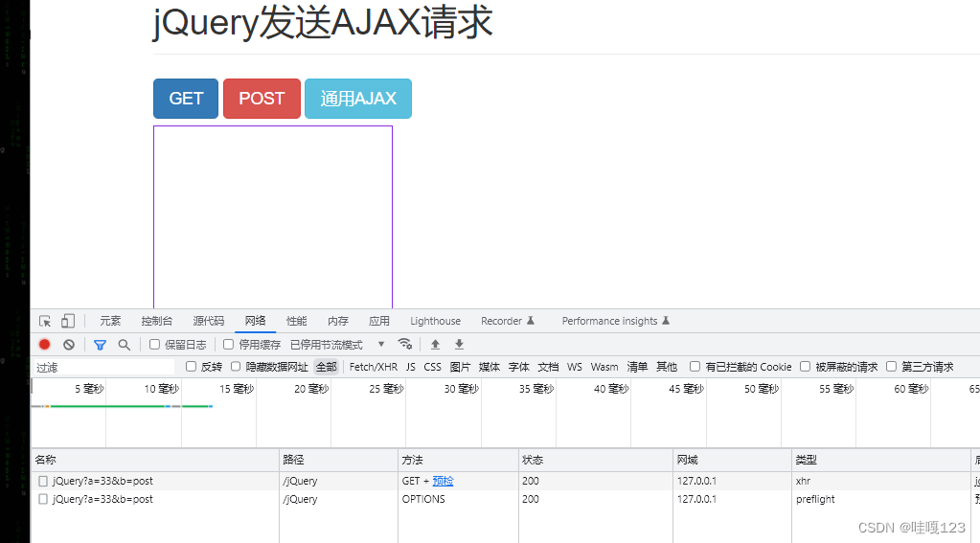This screenshot has height=543, width=980.
Task: Filter by 清单 requests
Action: point(637,367)
